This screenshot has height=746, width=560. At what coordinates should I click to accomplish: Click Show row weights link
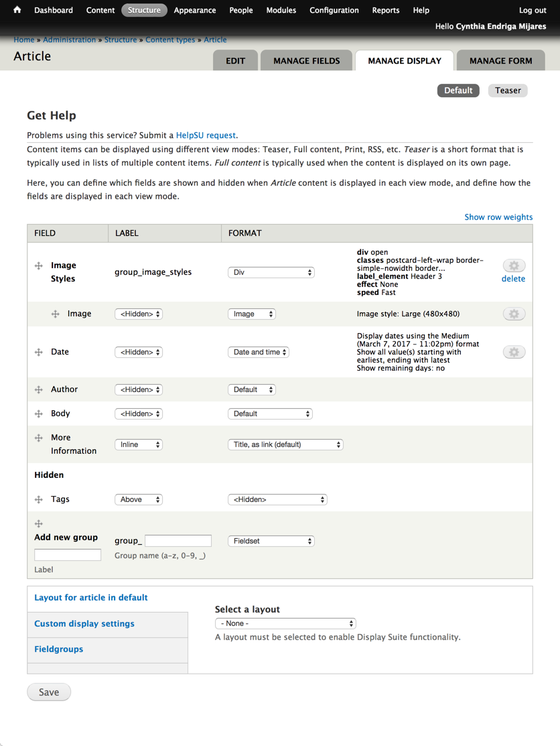(x=498, y=217)
